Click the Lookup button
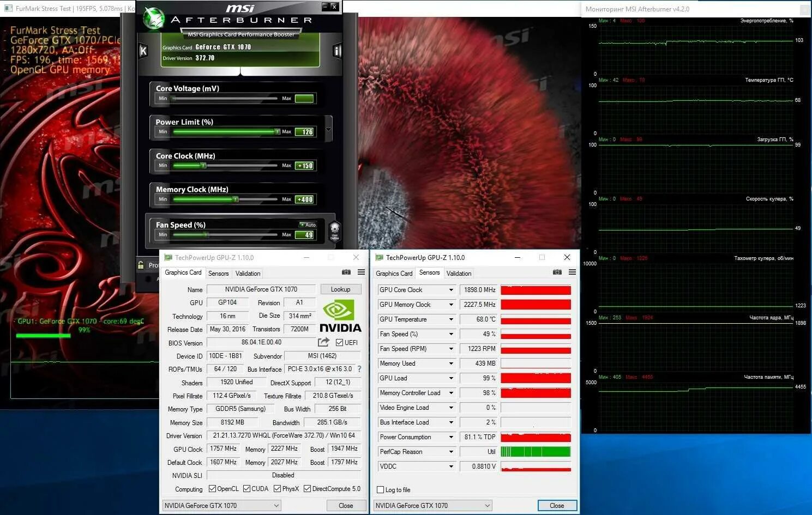 340,289
